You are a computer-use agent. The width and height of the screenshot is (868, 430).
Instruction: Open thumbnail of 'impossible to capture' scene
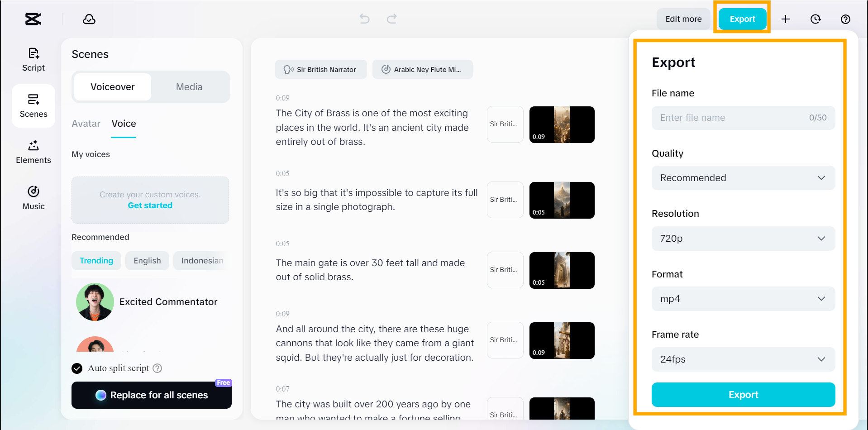[x=562, y=200]
